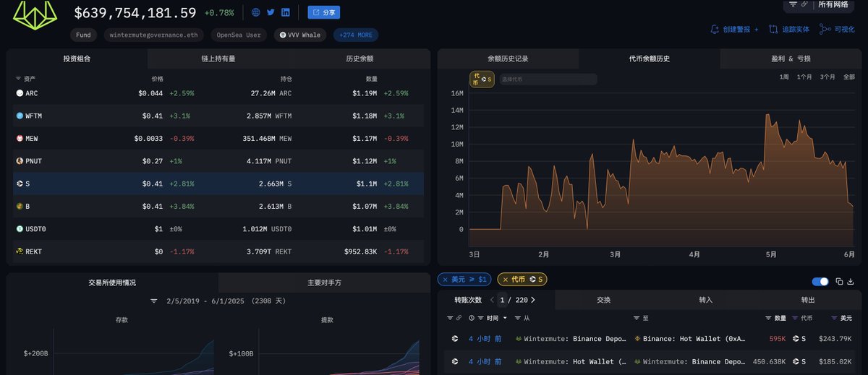
Task: Switch to the 交换 transfers tab
Action: pyautogui.click(x=604, y=300)
